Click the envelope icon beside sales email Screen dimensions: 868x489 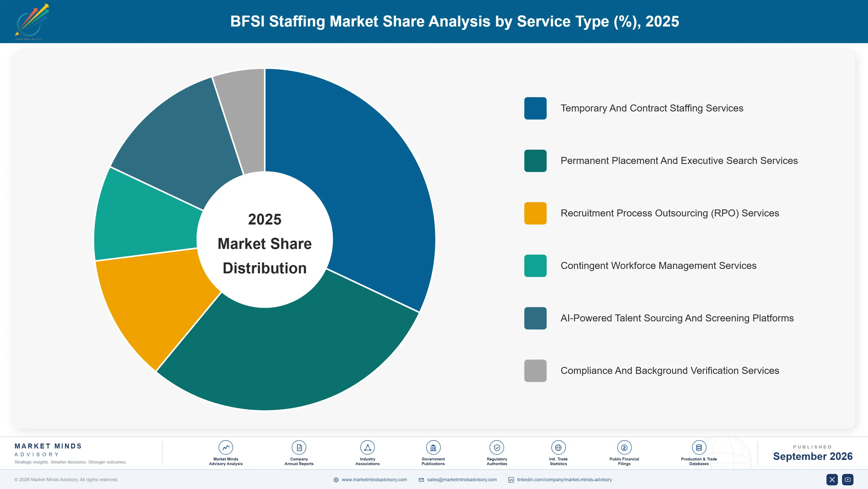click(x=421, y=480)
